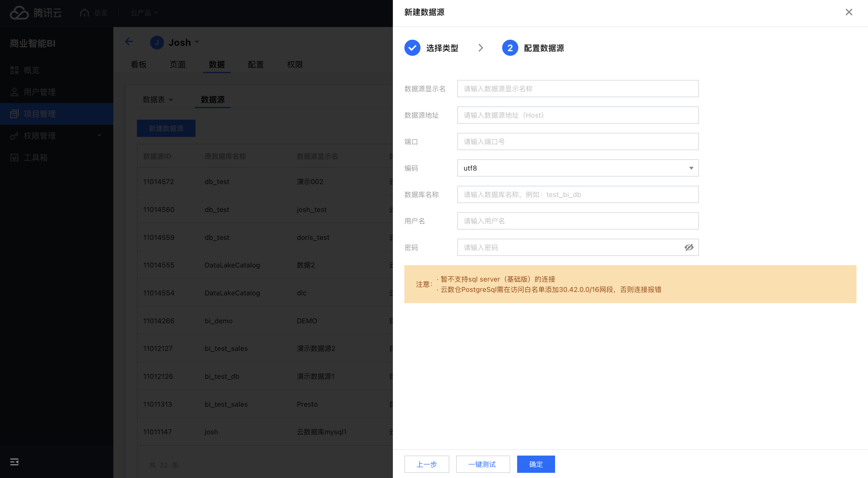Viewport: 868px width, 478px height.
Task: Click the 概览 grid icon in sidebar
Action: (14, 70)
